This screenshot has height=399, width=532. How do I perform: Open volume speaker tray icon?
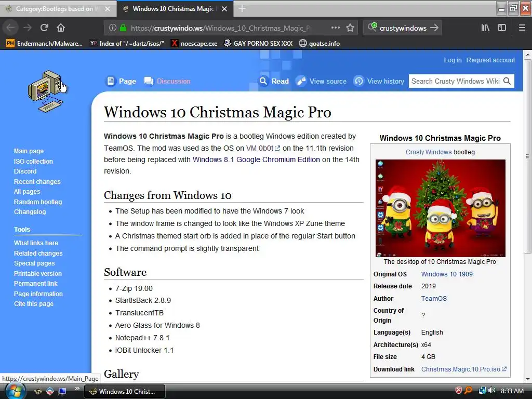[491, 391]
